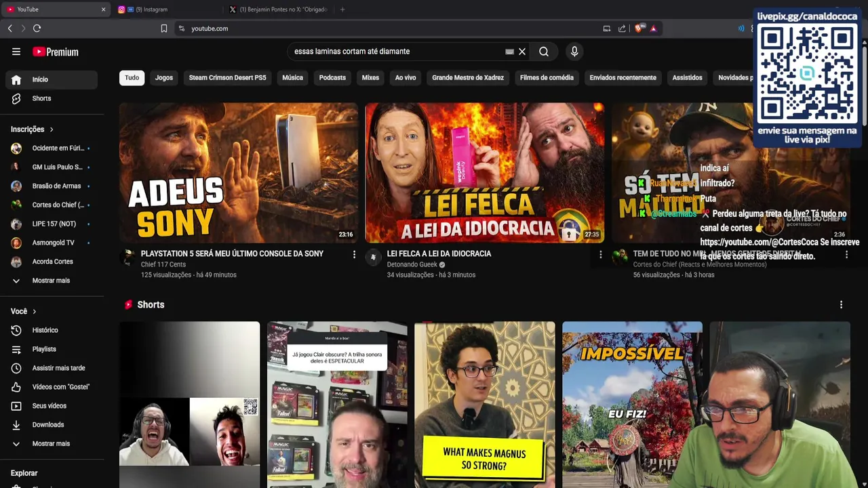The width and height of the screenshot is (868, 488).
Task: Click the Início home icon
Action: coord(16,79)
